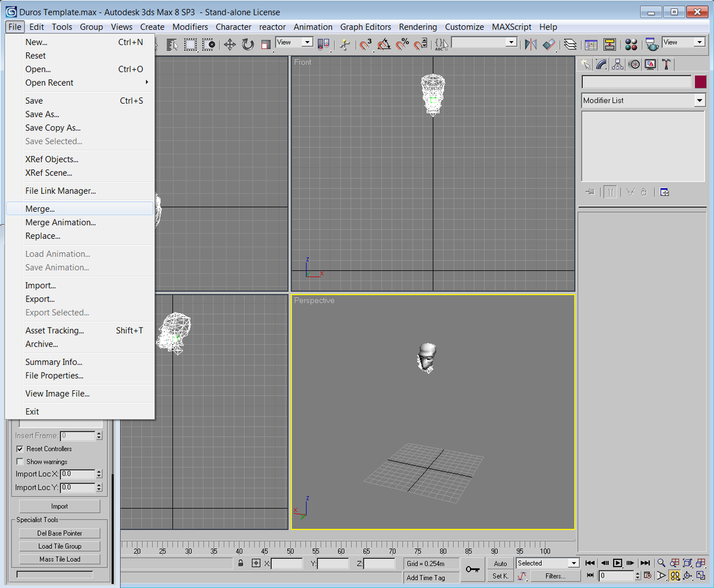The width and height of the screenshot is (714, 588).
Task: Switch to the Modify command panel tab
Action: coord(602,65)
